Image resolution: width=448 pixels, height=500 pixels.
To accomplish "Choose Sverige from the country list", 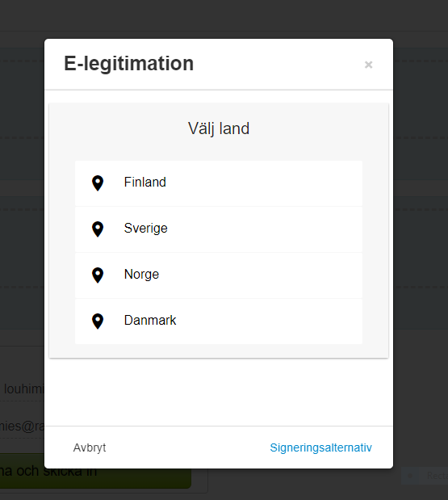I will click(x=219, y=229).
